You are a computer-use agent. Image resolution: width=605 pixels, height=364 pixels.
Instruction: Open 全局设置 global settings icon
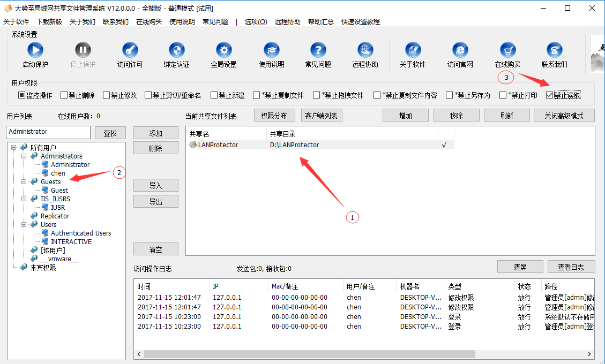tap(223, 51)
